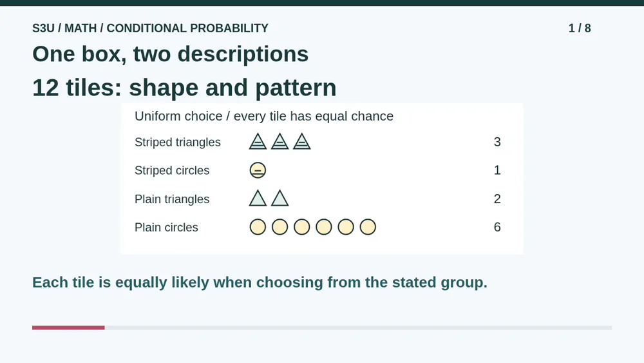
Task: Click the first plain circle tile
Action: pyautogui.click(x=258, y=227)
